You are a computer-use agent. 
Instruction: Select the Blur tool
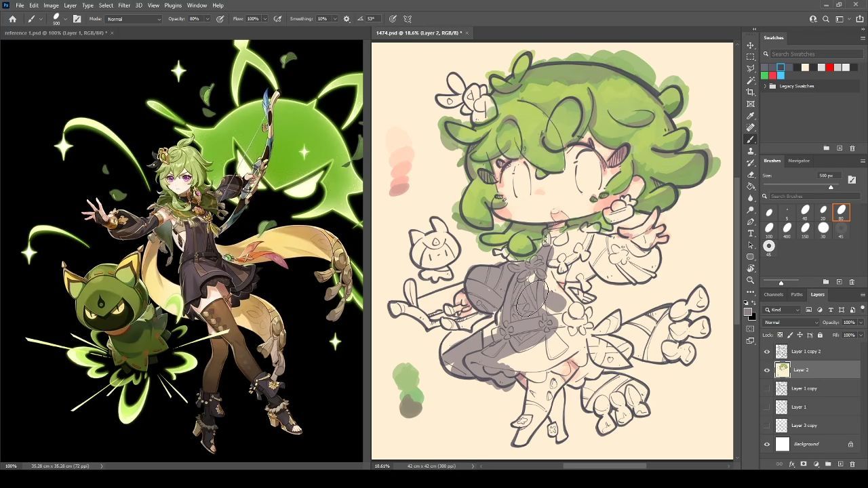[751, 198]
